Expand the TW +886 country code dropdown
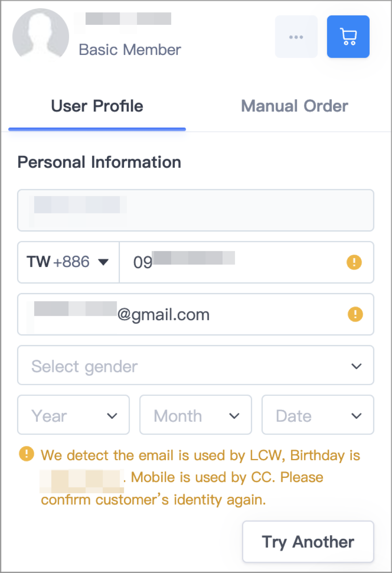Image resolution: width=392 pixels, height=573 pixels. [x=68, y=262]
